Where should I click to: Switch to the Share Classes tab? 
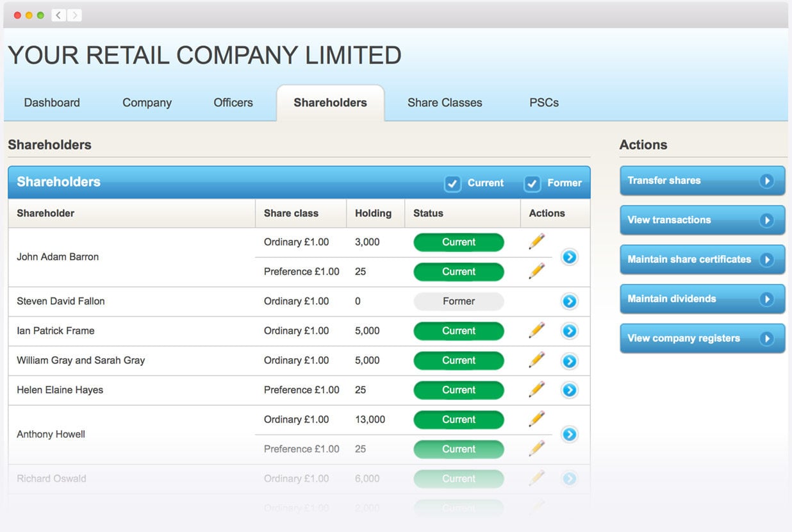445,102
